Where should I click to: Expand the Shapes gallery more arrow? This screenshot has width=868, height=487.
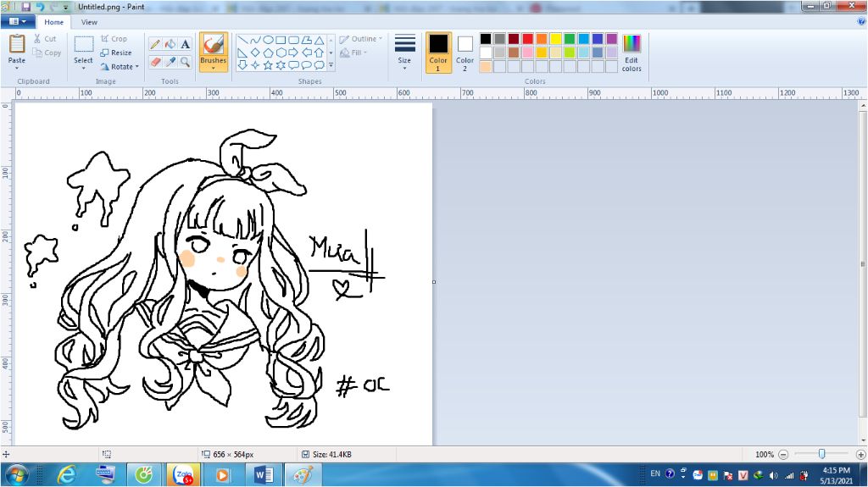tap(331, 65)
